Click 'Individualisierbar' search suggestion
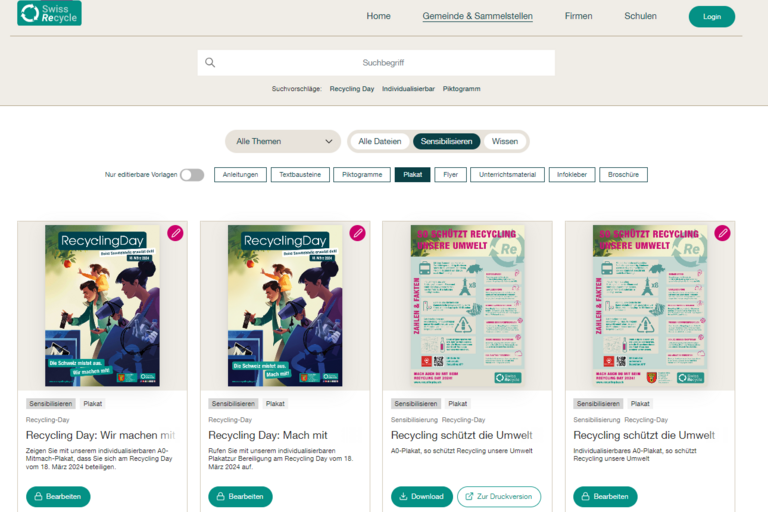This screenshot has height=512, width=768. [x=408, y=89]
